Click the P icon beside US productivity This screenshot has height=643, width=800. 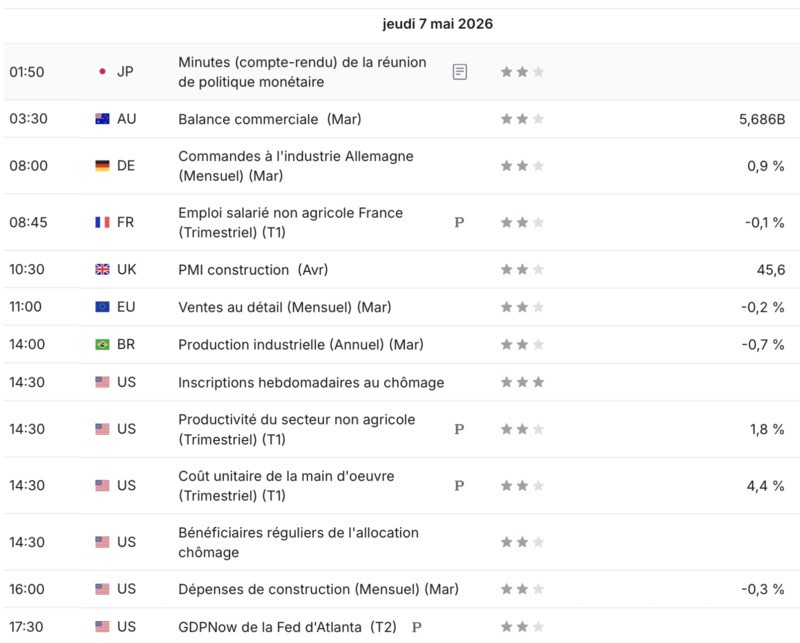[x=459, y=429]
